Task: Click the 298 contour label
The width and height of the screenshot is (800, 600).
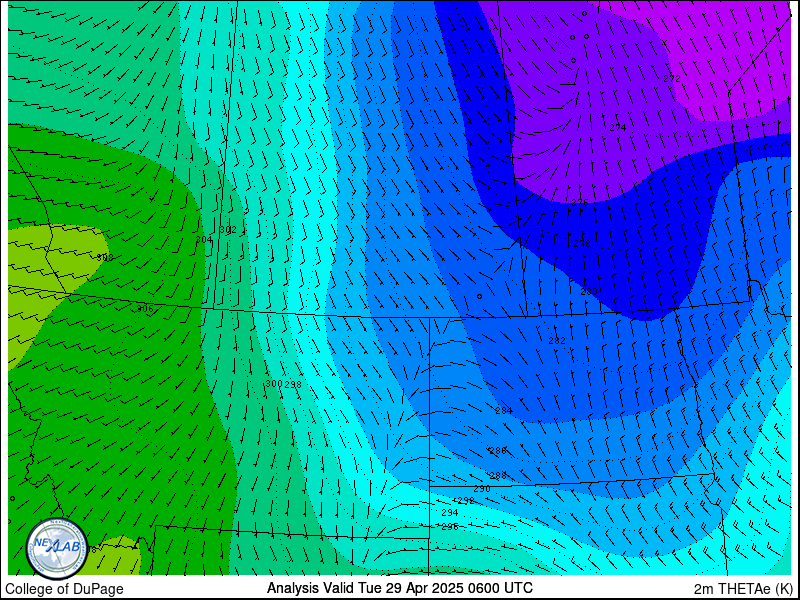Action: [293, 385]
